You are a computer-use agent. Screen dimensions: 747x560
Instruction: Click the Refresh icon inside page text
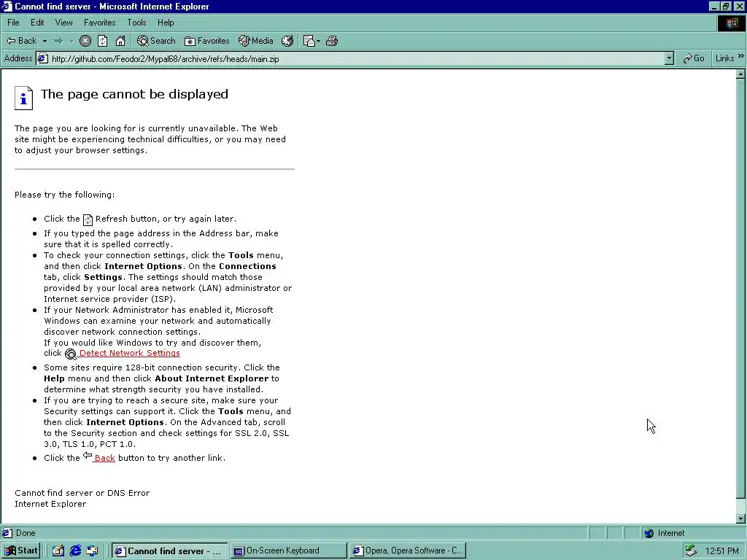pos(88,219)
